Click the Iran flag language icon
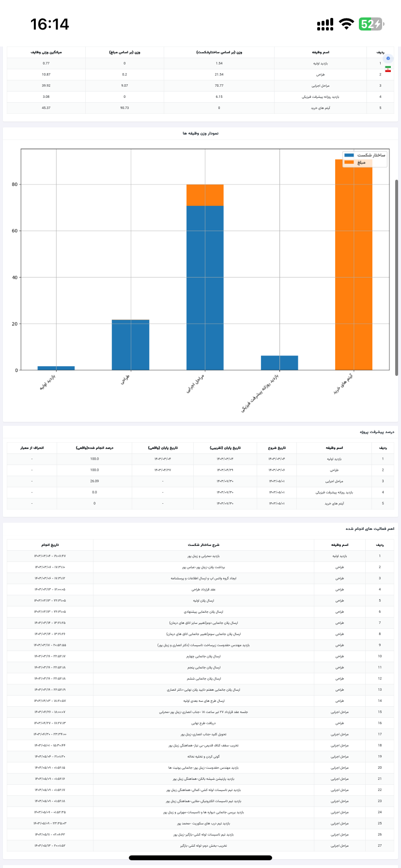The width and height of the screenshot is (401, 868). [387, 70]
